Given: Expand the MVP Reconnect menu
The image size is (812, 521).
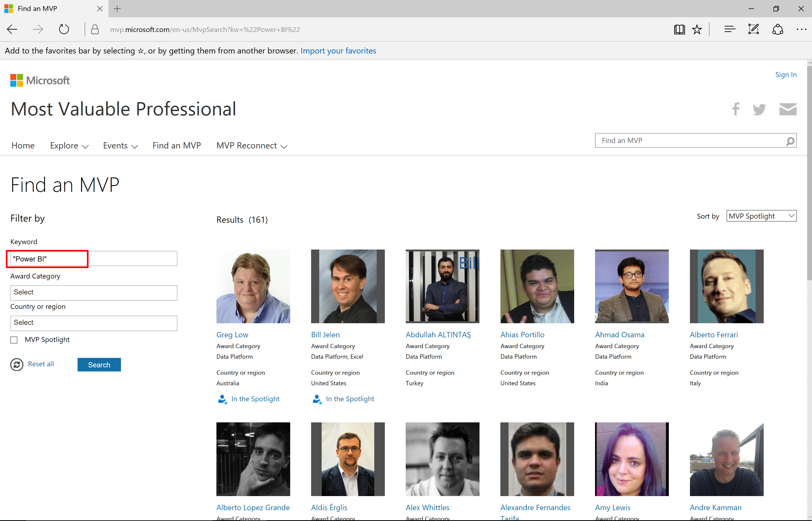Looking at the screenshot, I should point(252,145).
